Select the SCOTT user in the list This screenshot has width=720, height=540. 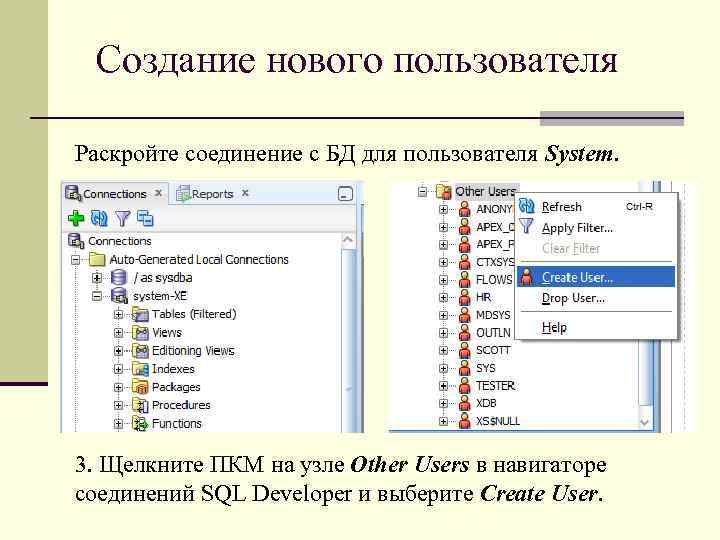tap(493, 350)
